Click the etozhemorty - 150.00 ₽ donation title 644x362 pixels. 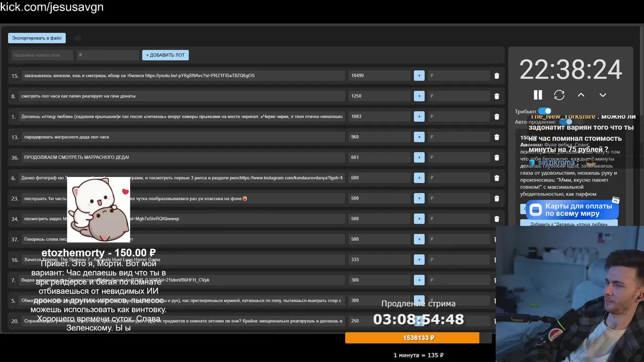tap(98, 252)
